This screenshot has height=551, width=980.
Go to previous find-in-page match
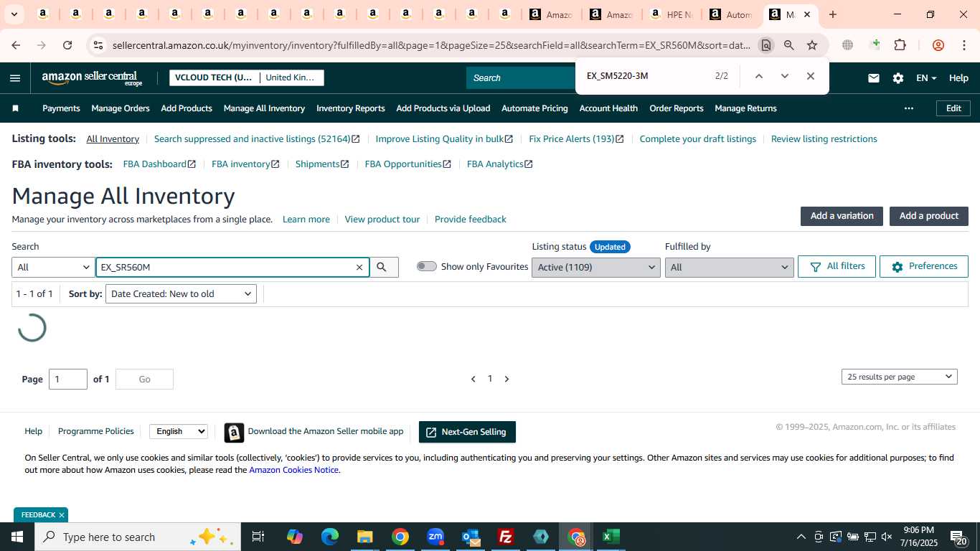[758, 76]
